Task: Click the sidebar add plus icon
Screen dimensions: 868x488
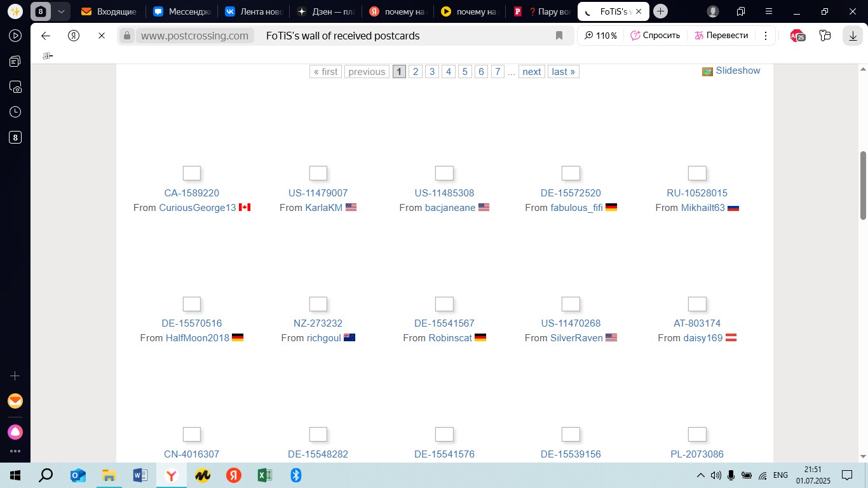Action: click(x=15, y=376)
